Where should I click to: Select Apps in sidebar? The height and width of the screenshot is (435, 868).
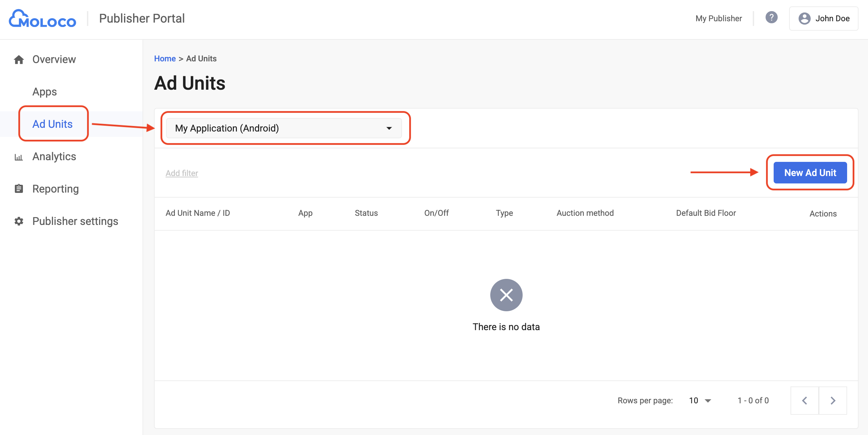point(44,92)
